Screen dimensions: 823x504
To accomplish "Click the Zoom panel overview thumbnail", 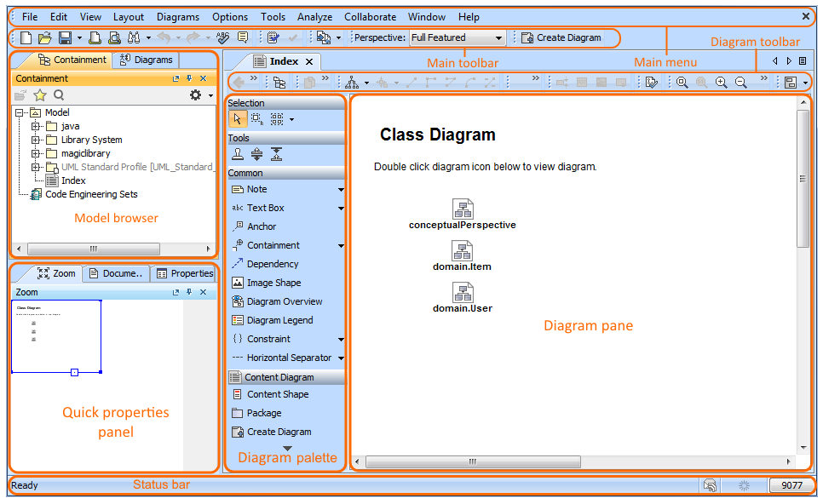I will 56,336.
